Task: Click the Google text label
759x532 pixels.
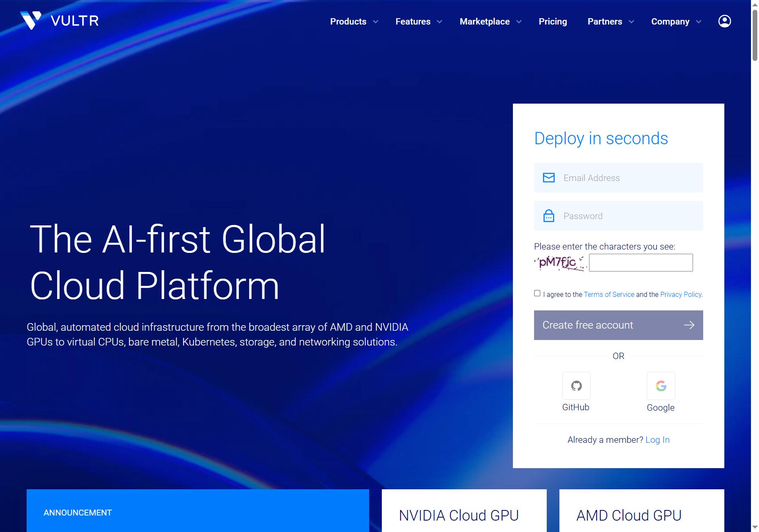Action: [660, 408]
